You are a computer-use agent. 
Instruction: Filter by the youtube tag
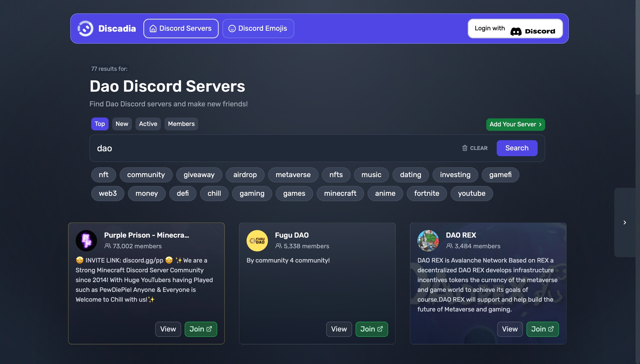point(472,194)
